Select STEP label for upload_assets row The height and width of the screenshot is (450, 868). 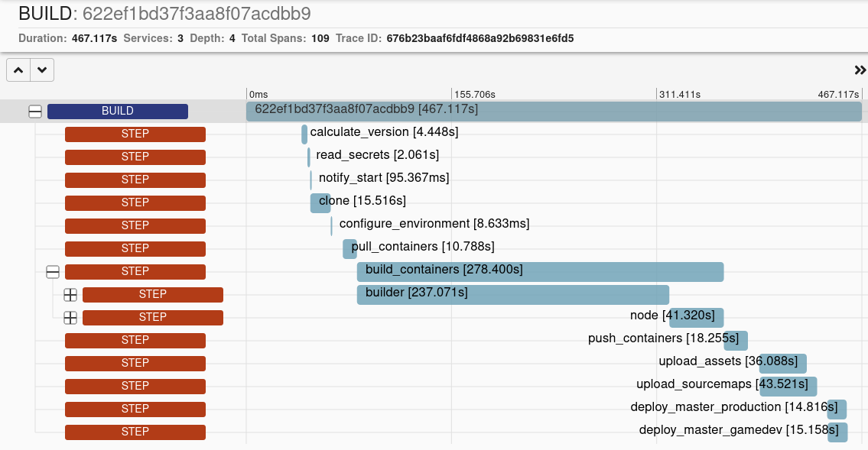coord(135,364)
